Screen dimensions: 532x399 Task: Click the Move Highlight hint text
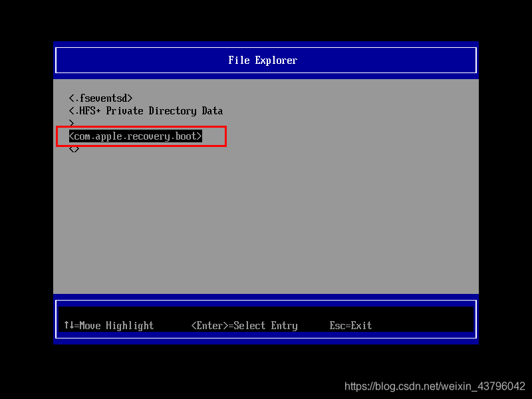(108, 326)
